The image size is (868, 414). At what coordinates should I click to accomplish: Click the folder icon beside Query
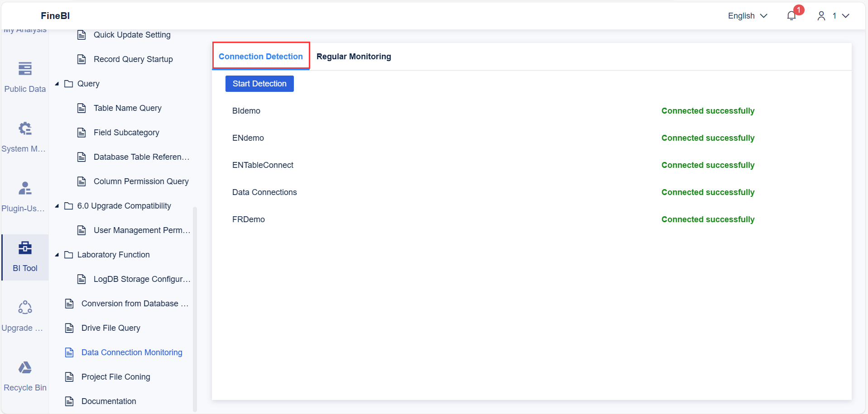68,83
